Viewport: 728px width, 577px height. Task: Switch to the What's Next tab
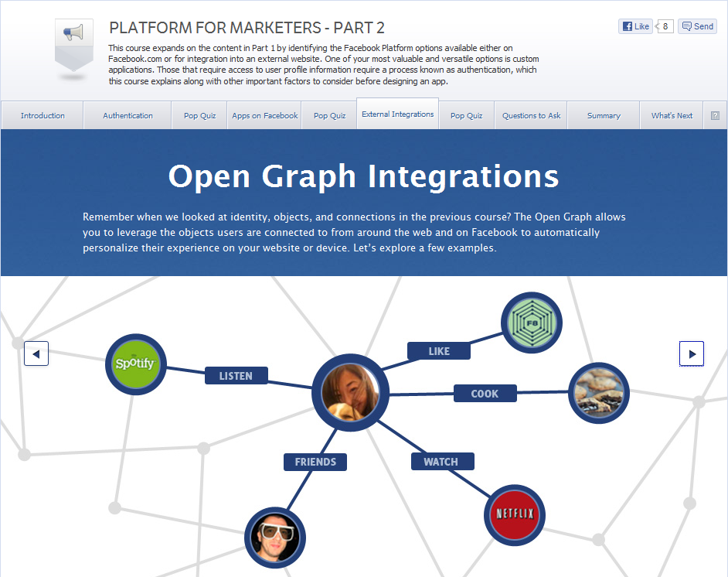(672, 116)
